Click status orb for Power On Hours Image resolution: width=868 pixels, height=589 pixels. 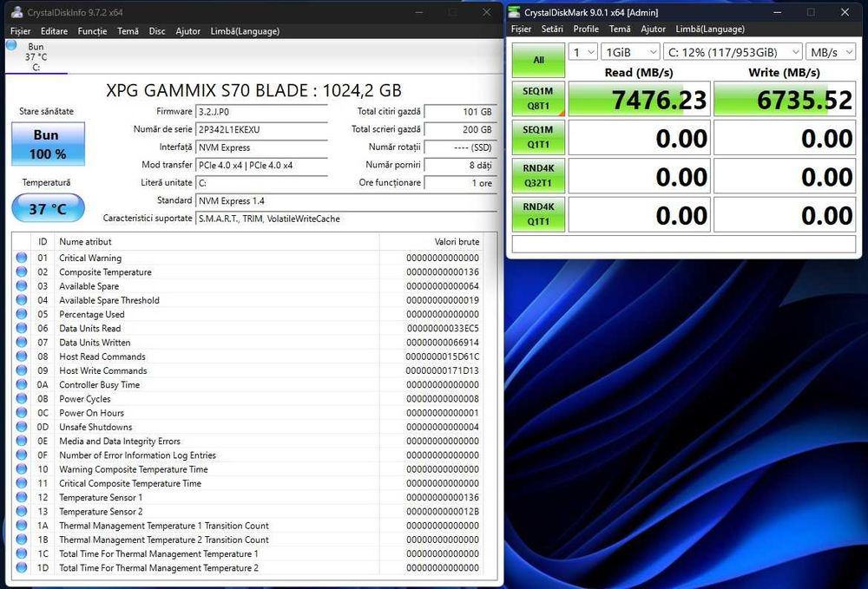22,413
